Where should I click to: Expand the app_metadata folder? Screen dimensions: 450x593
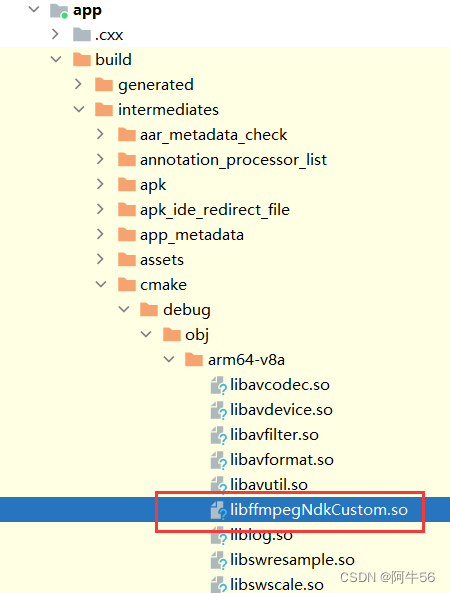(x=100, y=234)
